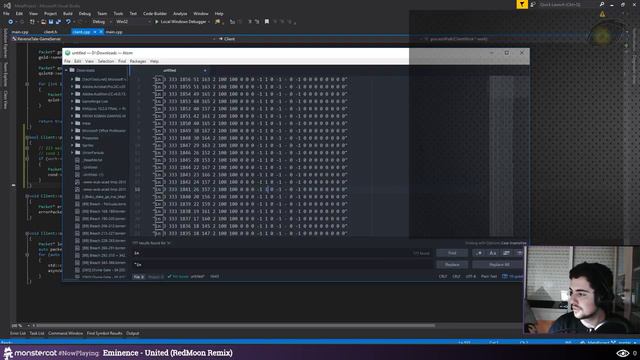
Task: Click the replace text input field
Action: (282, 264)
